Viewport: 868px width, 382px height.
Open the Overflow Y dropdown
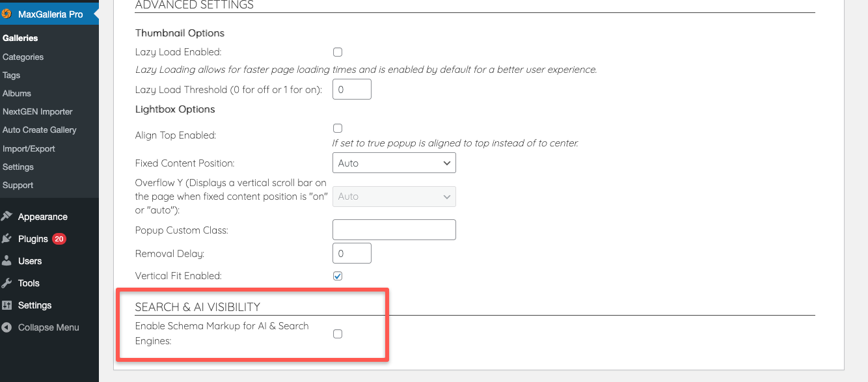coord(394,197)
